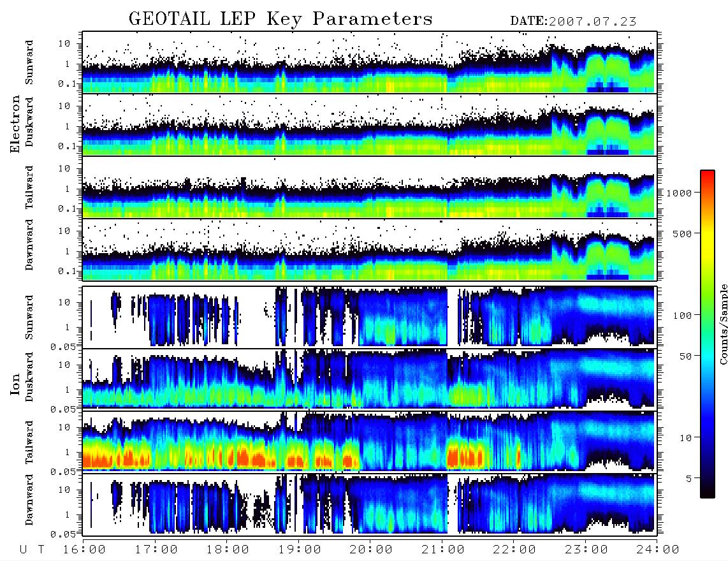Click the 1000 value on the color scale
This screenshot has height=561, width=728.
[x=680, y=193]
